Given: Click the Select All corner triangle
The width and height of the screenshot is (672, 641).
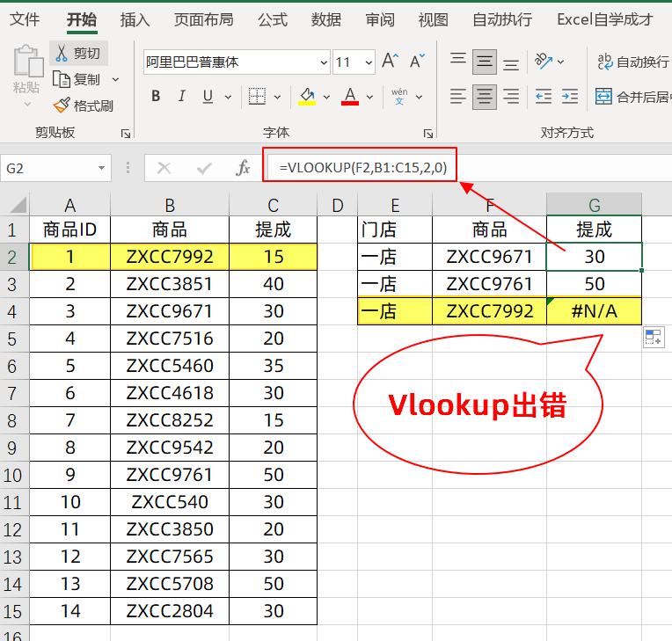Looking at the screenshot, I should click(17, 205).
